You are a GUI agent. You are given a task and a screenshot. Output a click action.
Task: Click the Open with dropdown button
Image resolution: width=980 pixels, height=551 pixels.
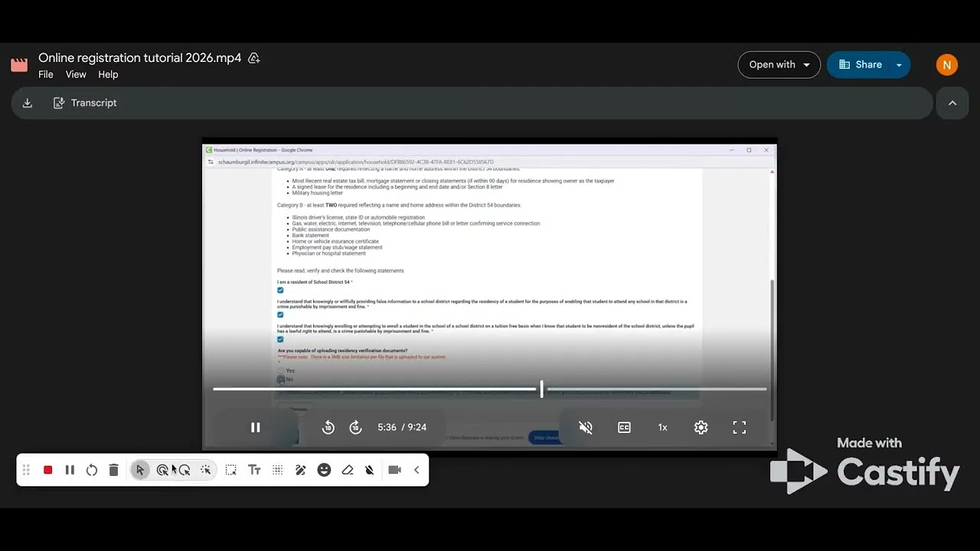tap(779, 65)
